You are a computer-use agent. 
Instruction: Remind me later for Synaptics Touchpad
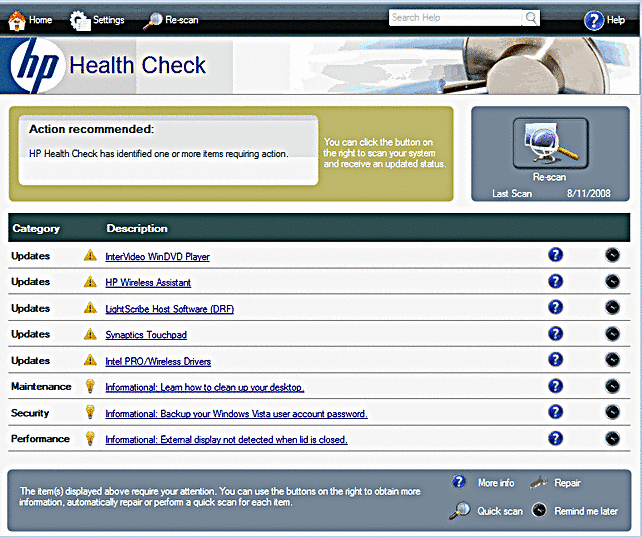pyautogui.click(x=612, y=334)
